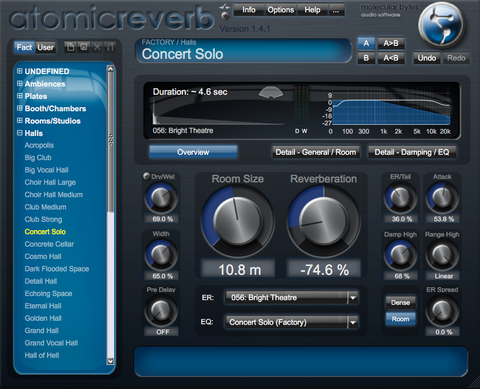Open the ER dropdown arrow

(x=353, y=297)
